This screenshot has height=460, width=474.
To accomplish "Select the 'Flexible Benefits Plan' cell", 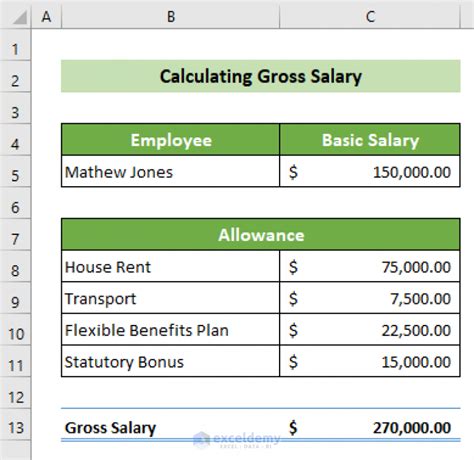I will 170,330.
